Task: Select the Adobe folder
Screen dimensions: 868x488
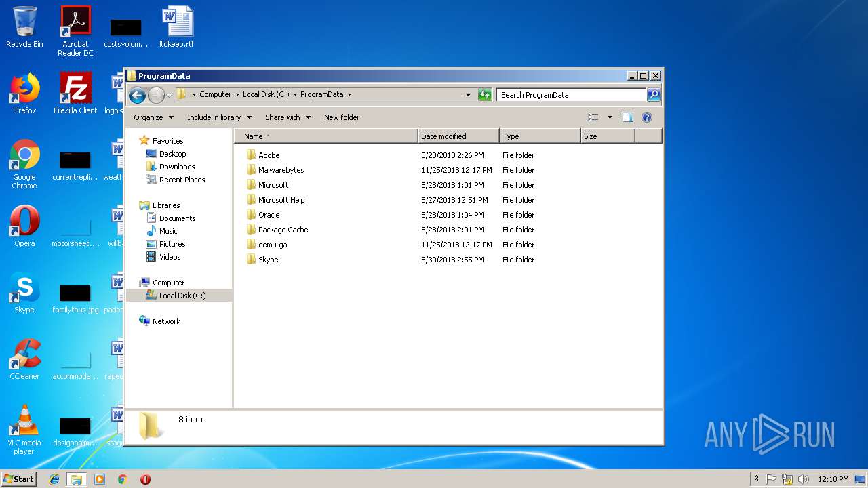Action: point(269,155)
